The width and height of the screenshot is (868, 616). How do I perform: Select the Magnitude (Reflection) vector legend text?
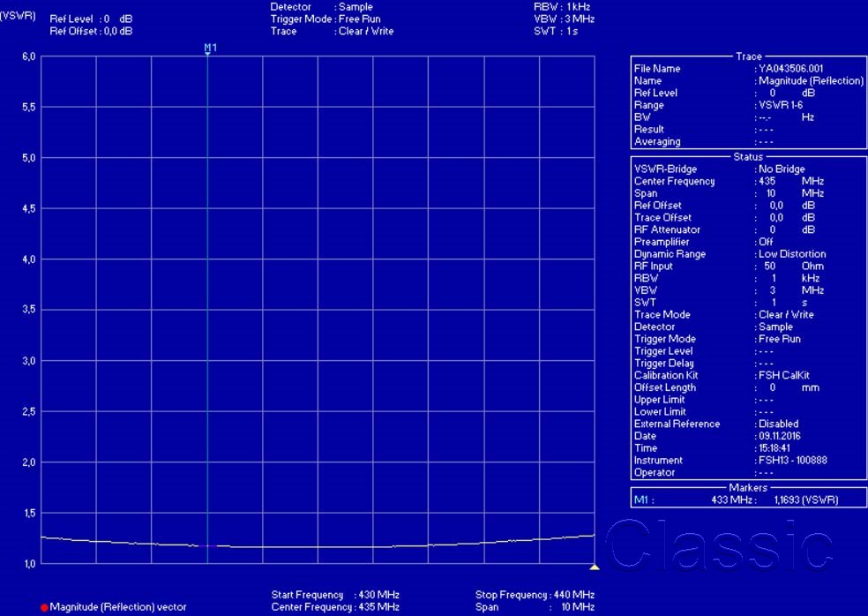click(x=117, y=607)
